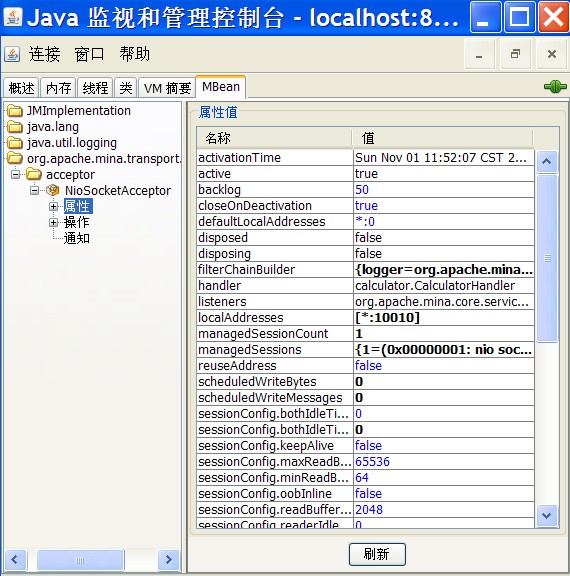Screen dimensions: 570x576
Task: Expand the 操作 tree node
Action: 54,222
